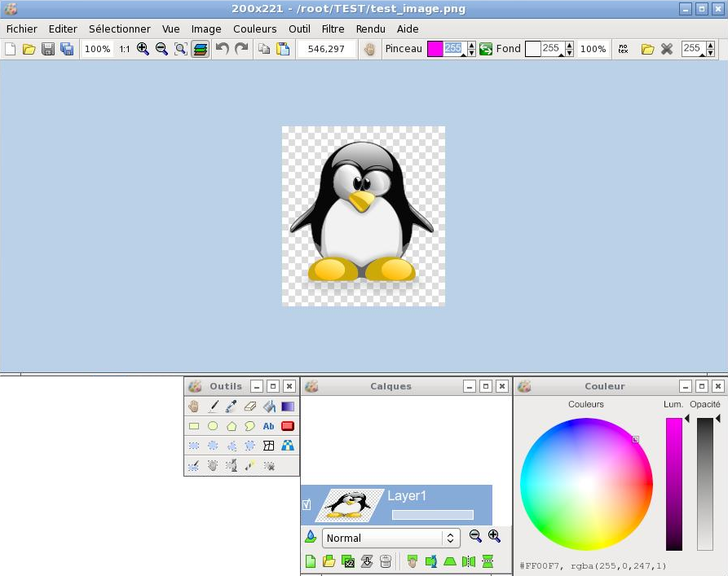The height and width of the screenshot is (576, 728).
Task: Select the Eraser tool
Action: 249,407
